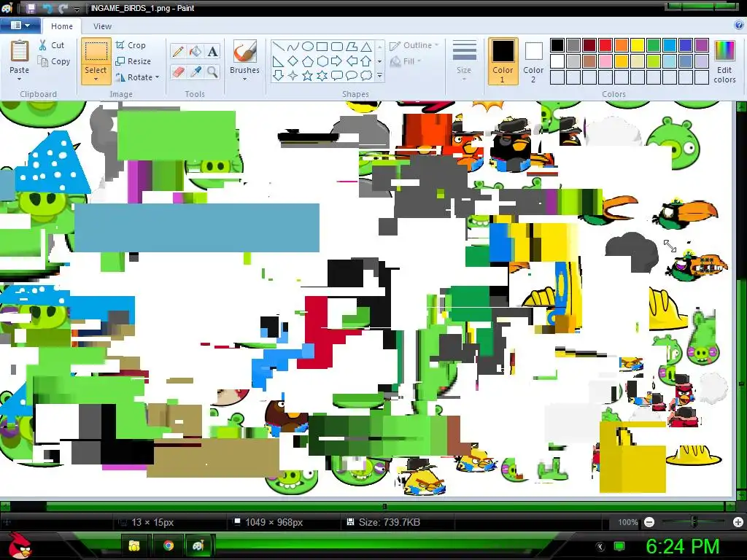Activate the Color 1 foreground selector
Image resolution: width=747 pixels, height=560 pixels.
click(x=503, y=61)
